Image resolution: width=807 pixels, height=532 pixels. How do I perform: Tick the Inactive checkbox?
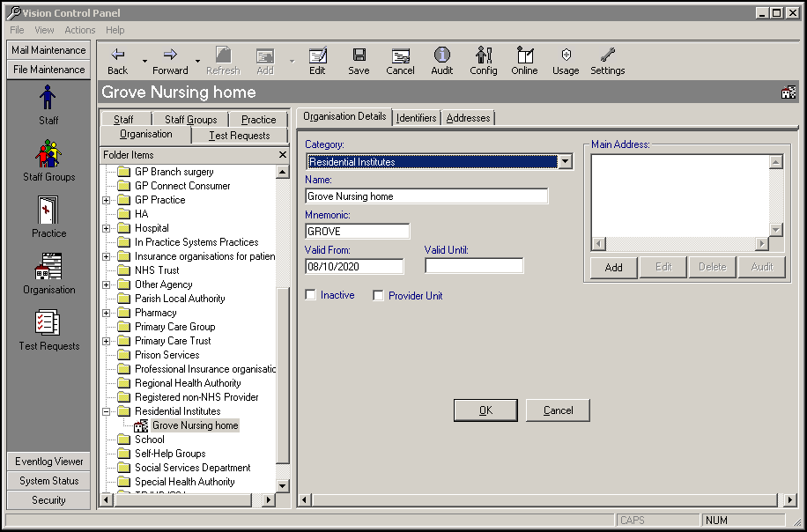click(x=311, y=295)
